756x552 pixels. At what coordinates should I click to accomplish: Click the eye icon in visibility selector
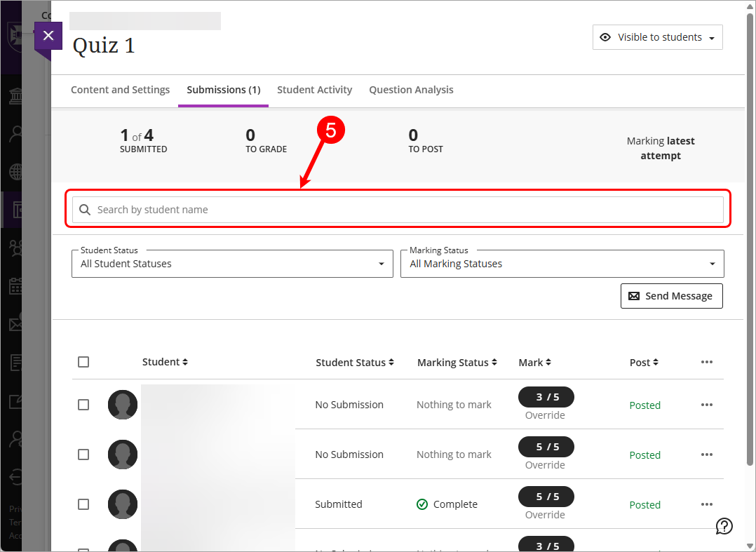(605, 37)
